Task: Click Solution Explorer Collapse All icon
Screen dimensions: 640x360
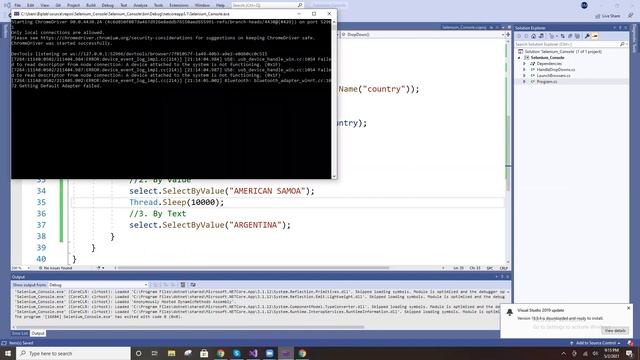Action: (570, 36)
